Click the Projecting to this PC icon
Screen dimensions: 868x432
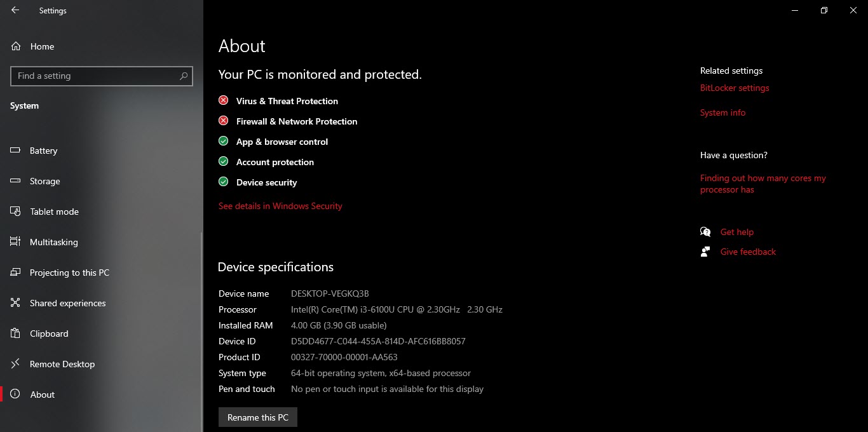point(16,273)
